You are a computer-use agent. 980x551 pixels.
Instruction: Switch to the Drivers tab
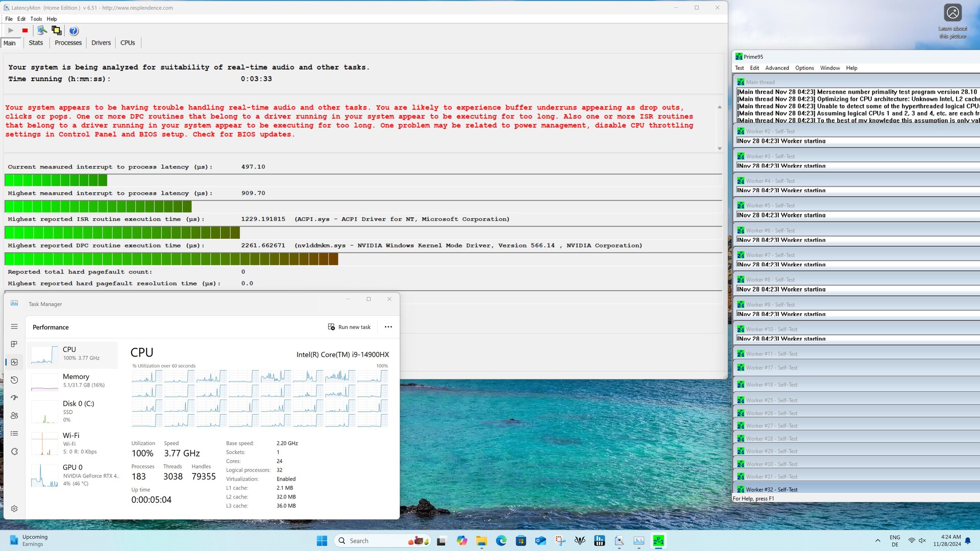[101, 43]
